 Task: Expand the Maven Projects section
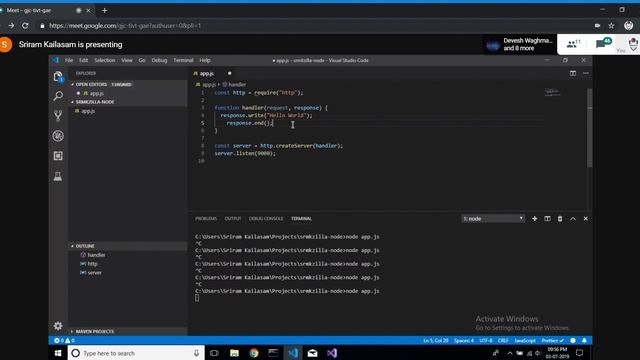pos(95,331)
